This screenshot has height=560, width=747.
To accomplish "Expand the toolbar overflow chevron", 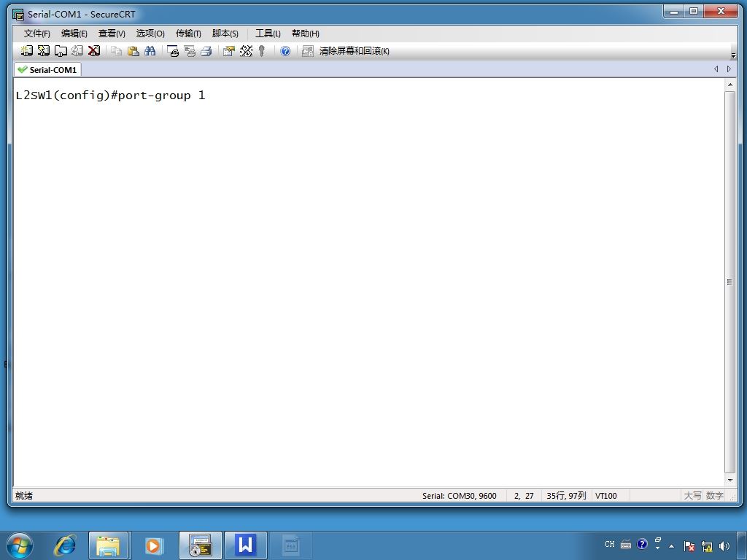I will point(733,55).
